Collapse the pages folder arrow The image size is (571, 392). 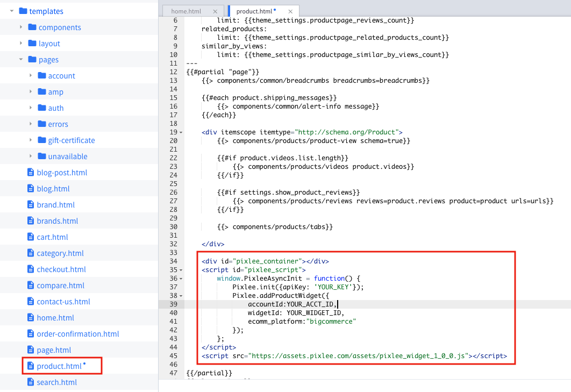coord(21,59)
